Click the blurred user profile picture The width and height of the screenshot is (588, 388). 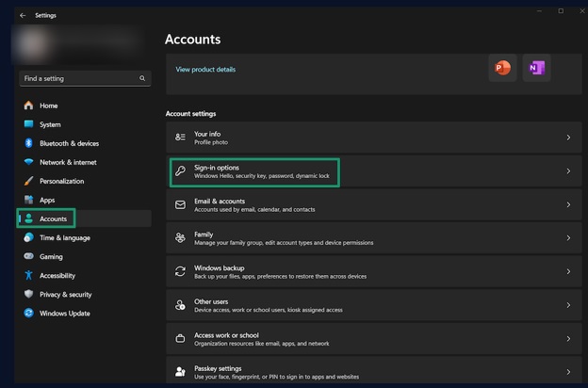click(32, 44)
